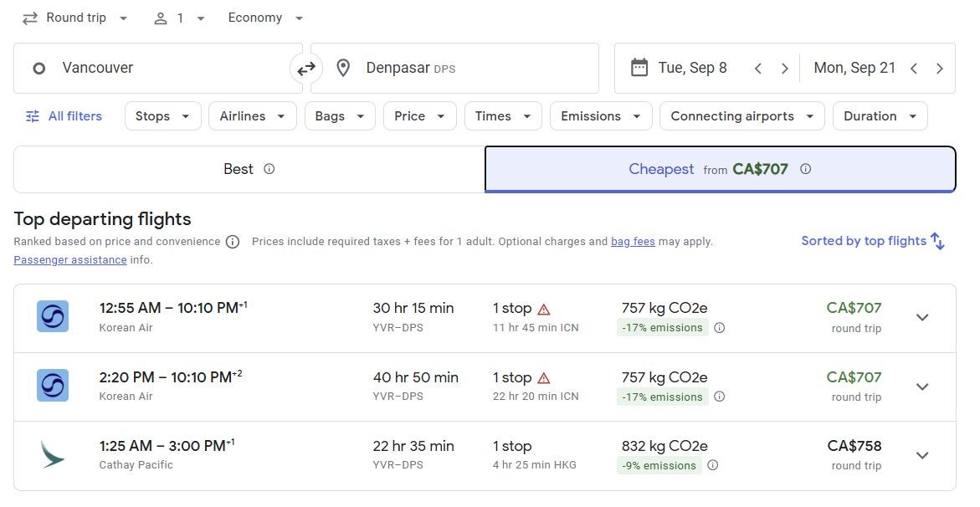This screenshot has width=980, height=507.
Task: Move departure date back one day
Action: pyautogui.click(x=757, y=69)
